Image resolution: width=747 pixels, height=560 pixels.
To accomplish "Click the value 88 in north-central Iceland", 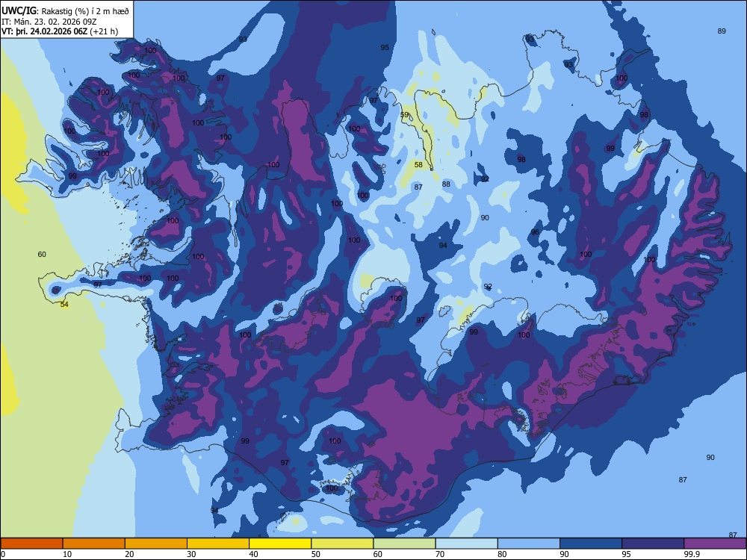I will (446, 184).
